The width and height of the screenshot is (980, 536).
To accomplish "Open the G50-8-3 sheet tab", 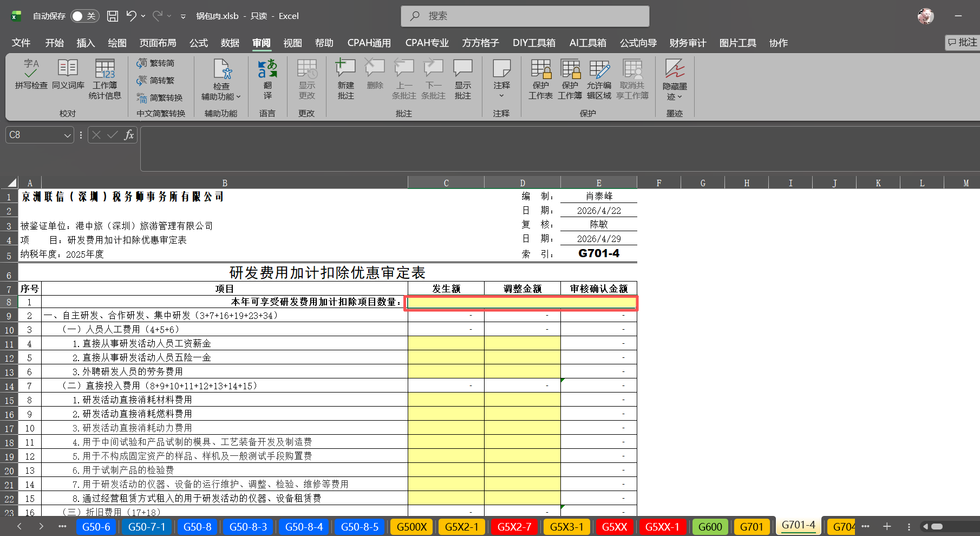I will point(248,527).
